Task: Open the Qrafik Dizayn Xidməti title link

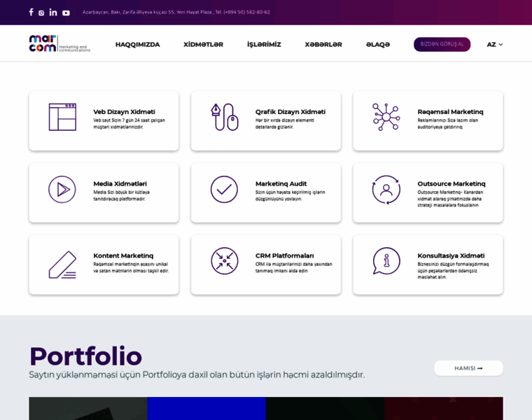Action: point(290,111)
